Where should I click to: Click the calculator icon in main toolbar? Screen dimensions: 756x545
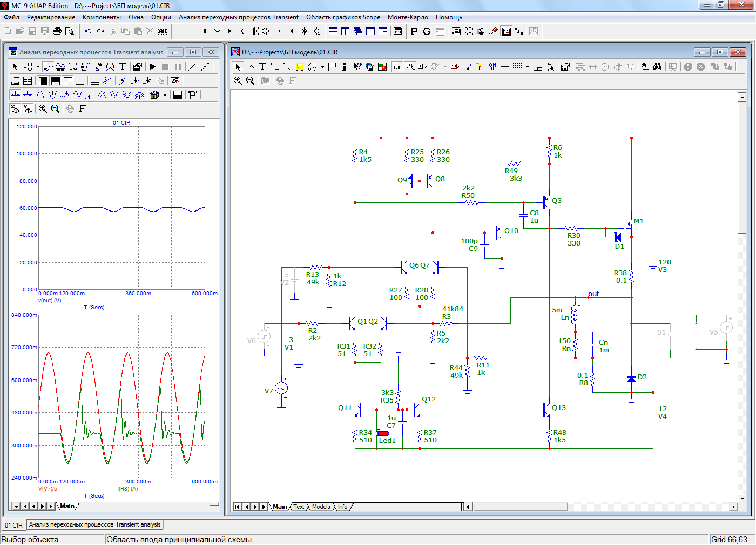[397, 31]
